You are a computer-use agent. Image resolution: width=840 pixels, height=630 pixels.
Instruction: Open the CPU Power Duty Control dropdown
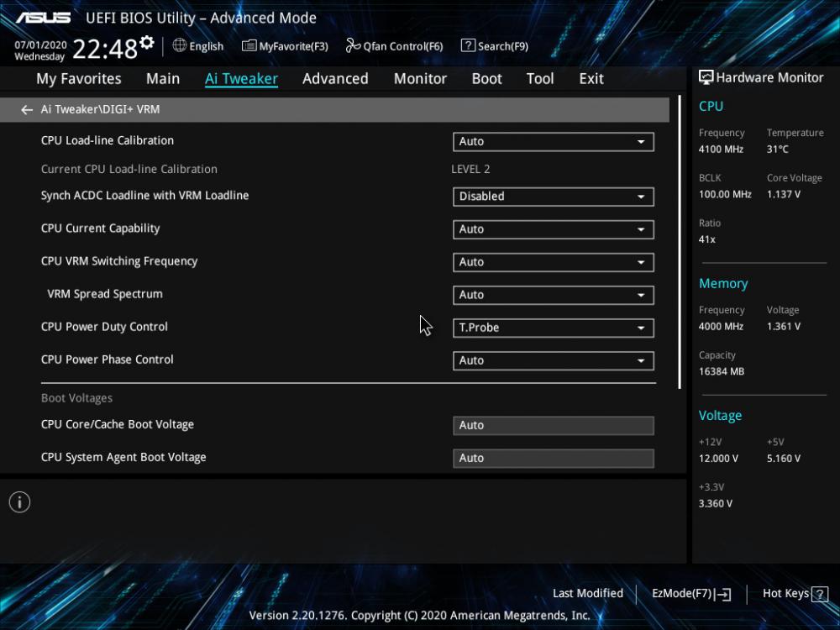(x=554, y=328)
